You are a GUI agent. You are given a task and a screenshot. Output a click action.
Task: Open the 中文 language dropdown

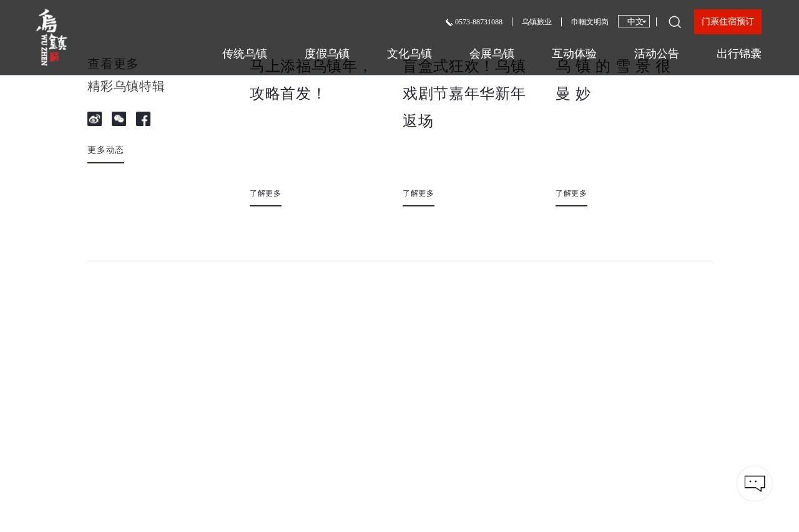(x=634, y=21)
